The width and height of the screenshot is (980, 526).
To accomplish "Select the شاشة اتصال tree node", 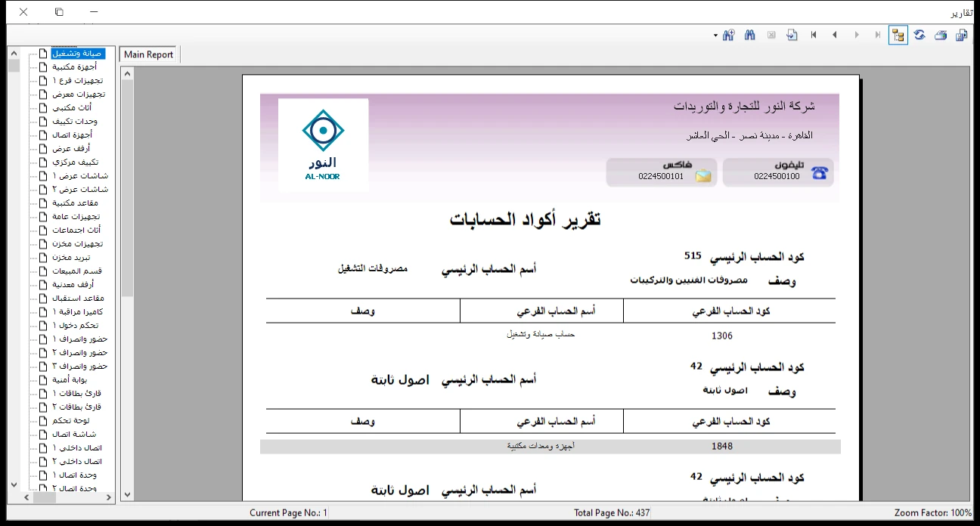I will point(74,435).
